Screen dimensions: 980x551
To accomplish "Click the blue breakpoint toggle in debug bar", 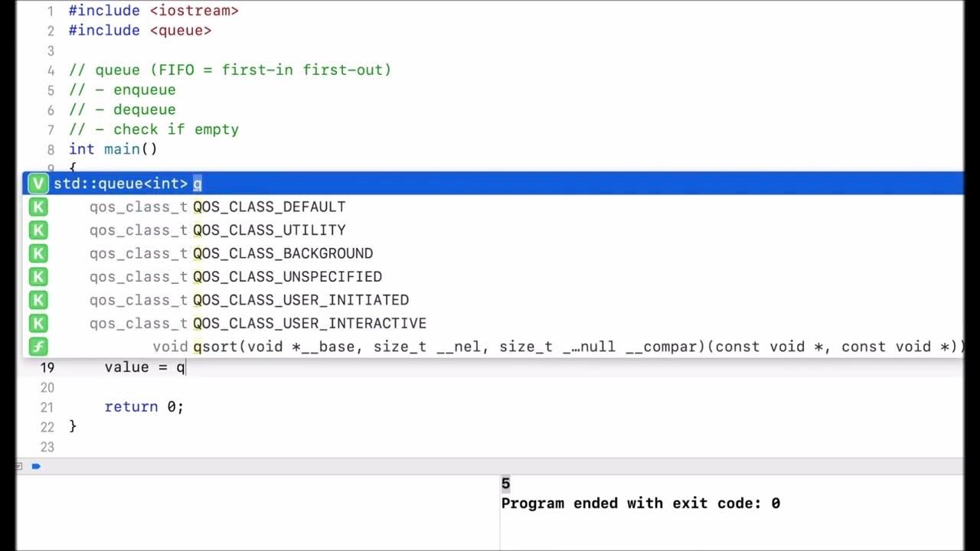I will click(36, 466).
